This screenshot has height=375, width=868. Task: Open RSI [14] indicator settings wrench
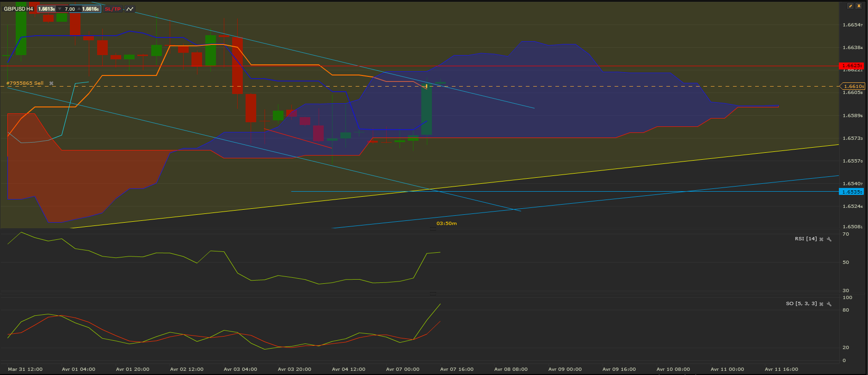[x=829, y=239]
